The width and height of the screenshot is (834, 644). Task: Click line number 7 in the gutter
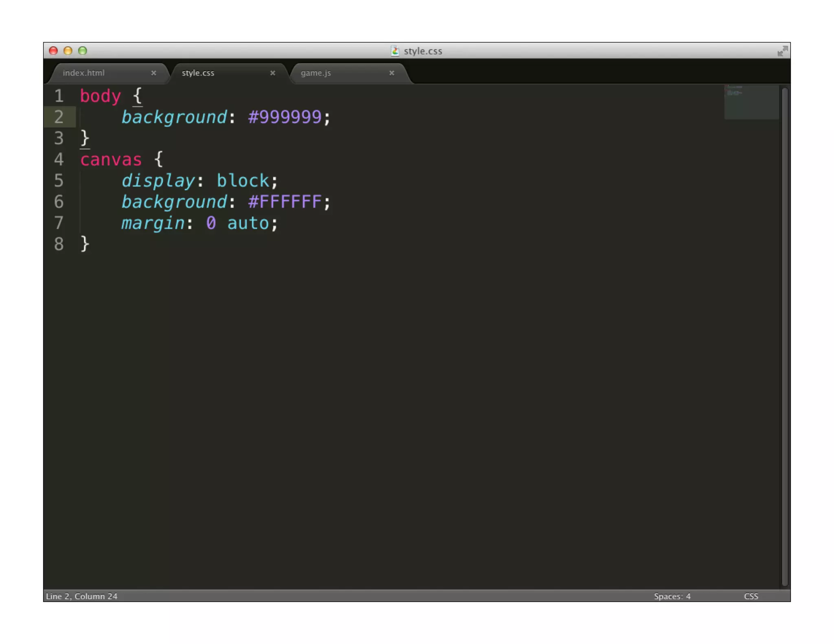coord(59,223)
